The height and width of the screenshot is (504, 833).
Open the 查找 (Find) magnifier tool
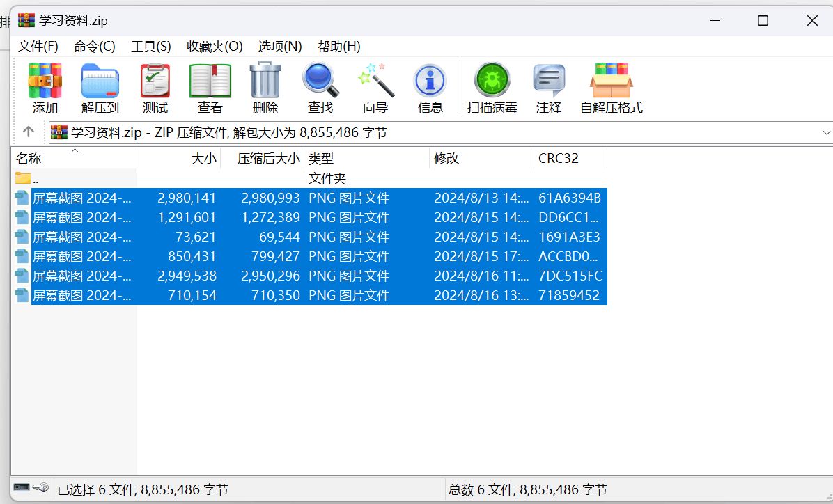[320, 79]
